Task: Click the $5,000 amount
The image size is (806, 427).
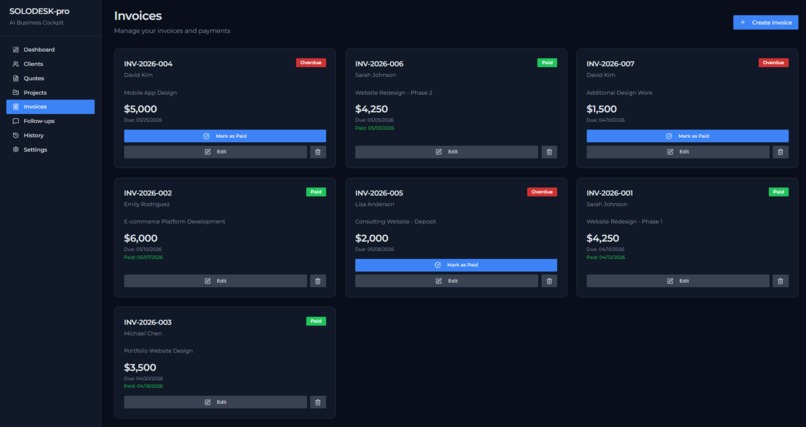Action: click(x=140, y=109)
